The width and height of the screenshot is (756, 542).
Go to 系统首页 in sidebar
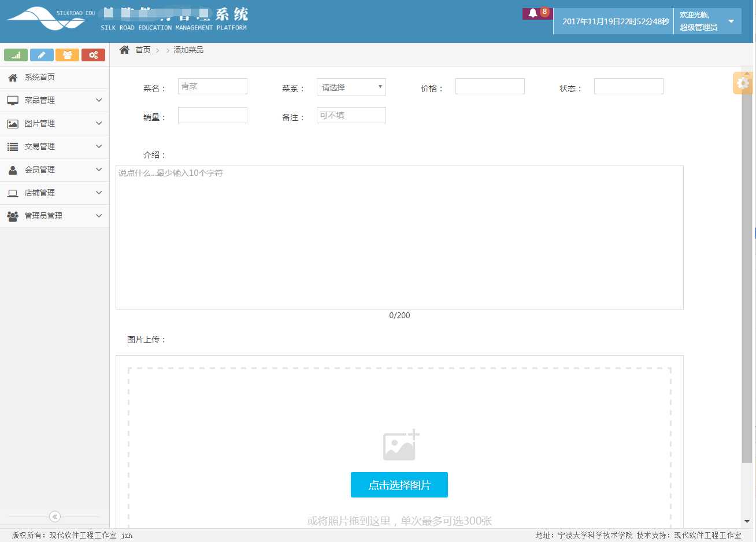[54, 77]
